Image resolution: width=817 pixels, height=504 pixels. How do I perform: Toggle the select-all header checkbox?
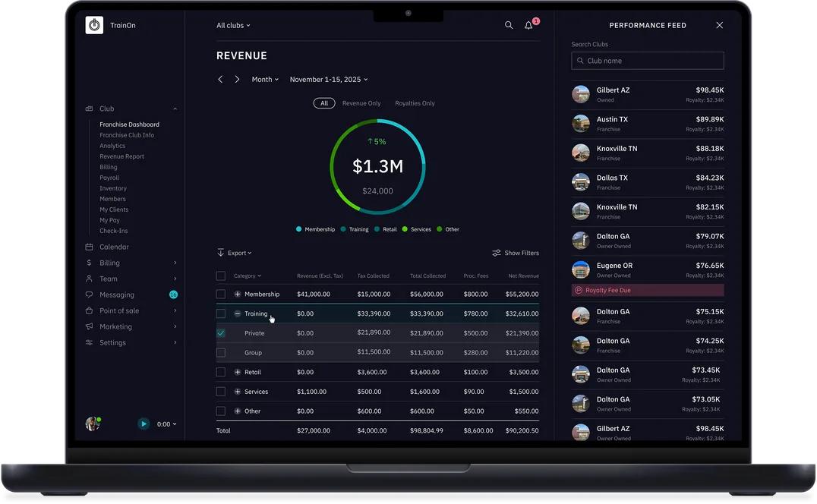click(x=221, y=276)
